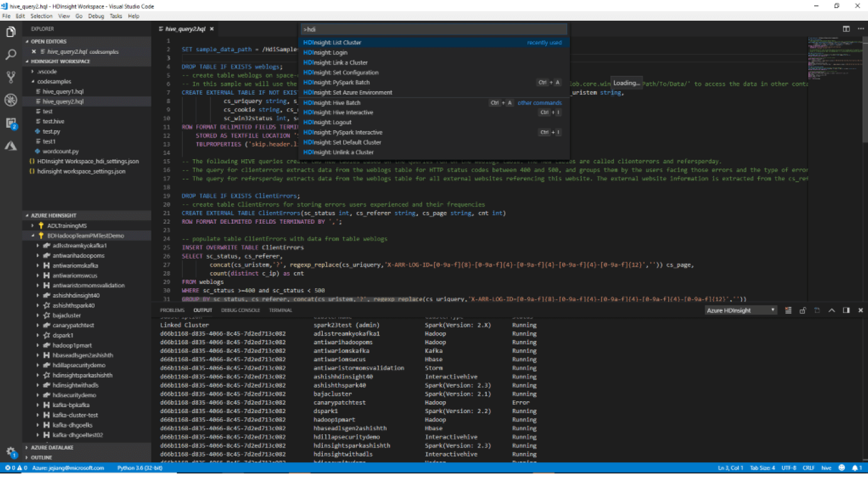
Task: Toggle the output scroll lock icon
Action: pos(802,310)
